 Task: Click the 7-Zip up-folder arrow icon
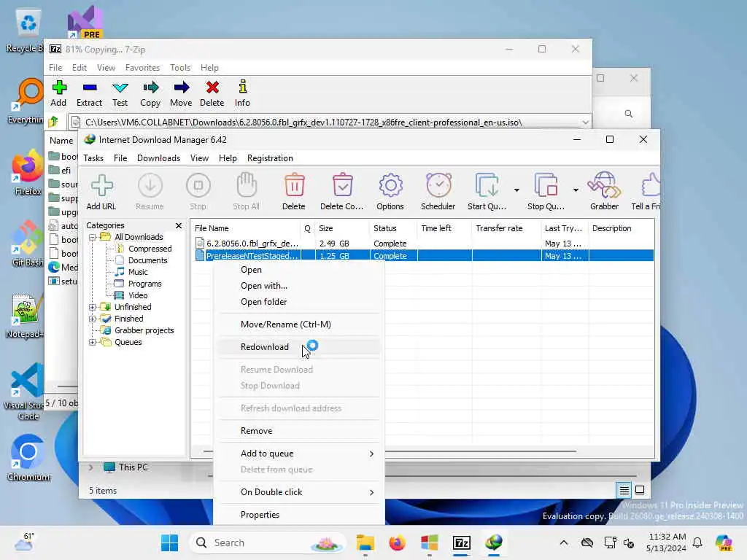[53, 122]
